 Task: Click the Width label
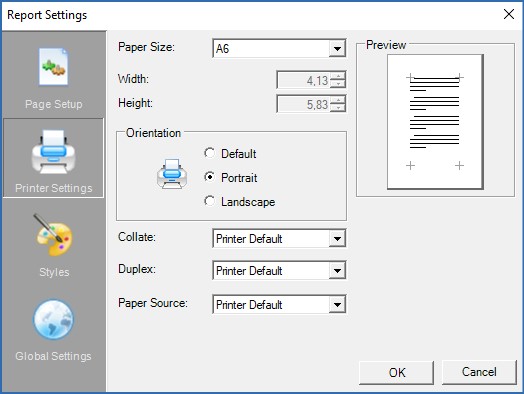click(x=133, y=79)
